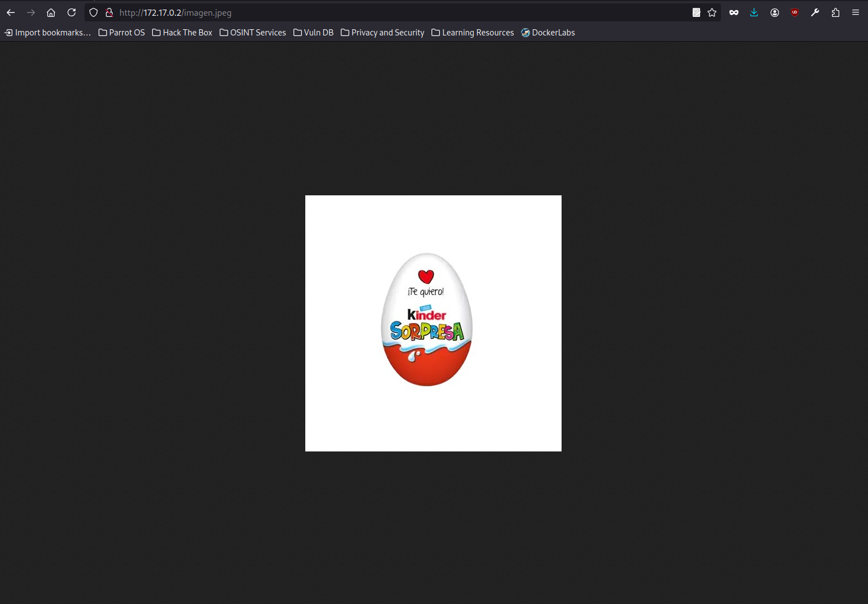Click the private browsing mask icon
Image resolution: width=868 pixels, height=604 pixels.
coord(733,12)
